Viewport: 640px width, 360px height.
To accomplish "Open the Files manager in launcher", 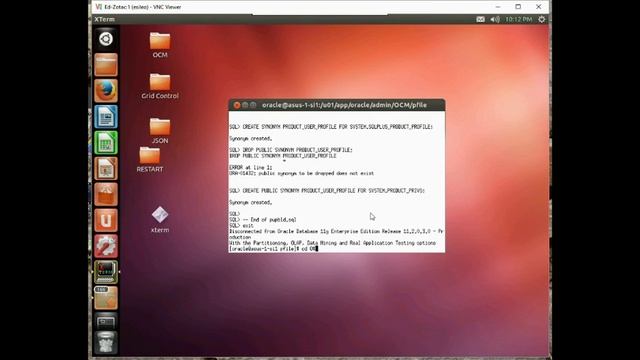I will click(106, 65).
